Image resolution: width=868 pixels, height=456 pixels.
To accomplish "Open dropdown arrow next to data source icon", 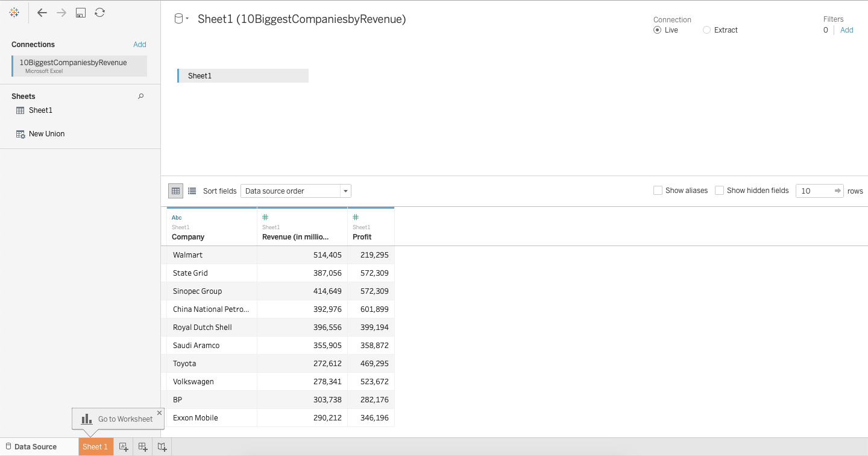I will coord(187,19).
